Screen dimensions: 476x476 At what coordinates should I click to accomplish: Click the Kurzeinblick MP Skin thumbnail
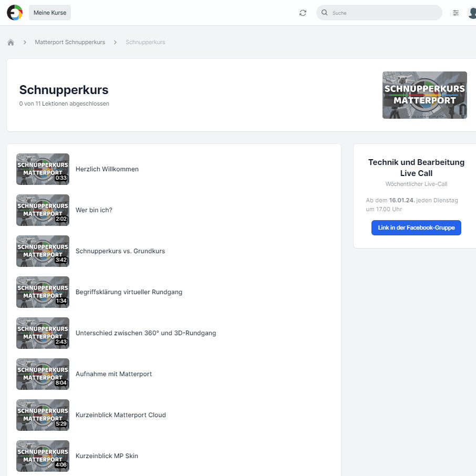coord(43,456)
